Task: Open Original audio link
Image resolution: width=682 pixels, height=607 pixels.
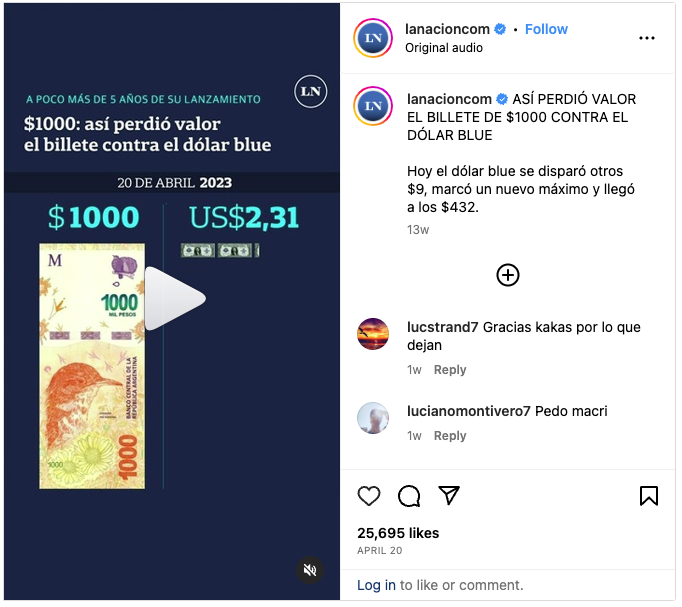Action: (444, 47)
